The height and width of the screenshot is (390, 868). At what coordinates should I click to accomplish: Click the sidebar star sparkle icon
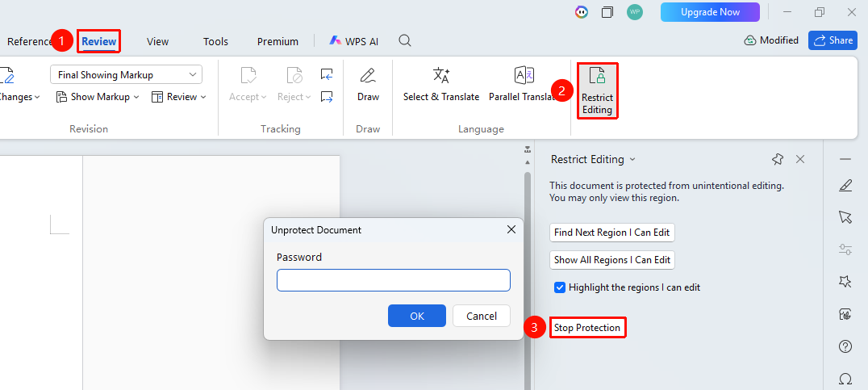coord(845,282)
